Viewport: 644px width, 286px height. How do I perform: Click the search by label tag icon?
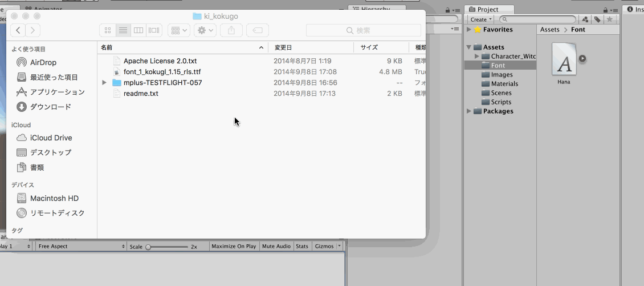(x=597, y=19)
